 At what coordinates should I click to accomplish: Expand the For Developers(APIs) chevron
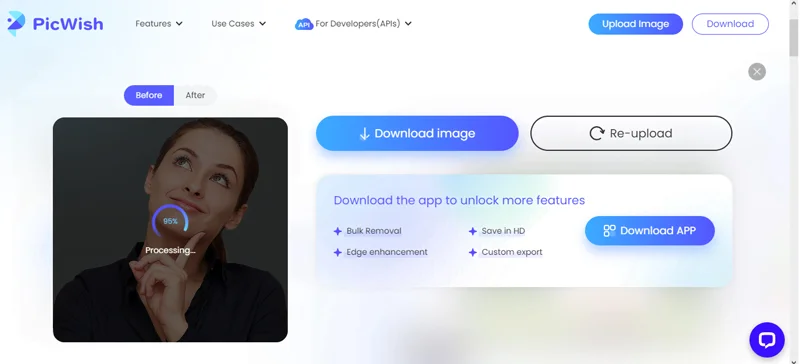coord(408,23)
